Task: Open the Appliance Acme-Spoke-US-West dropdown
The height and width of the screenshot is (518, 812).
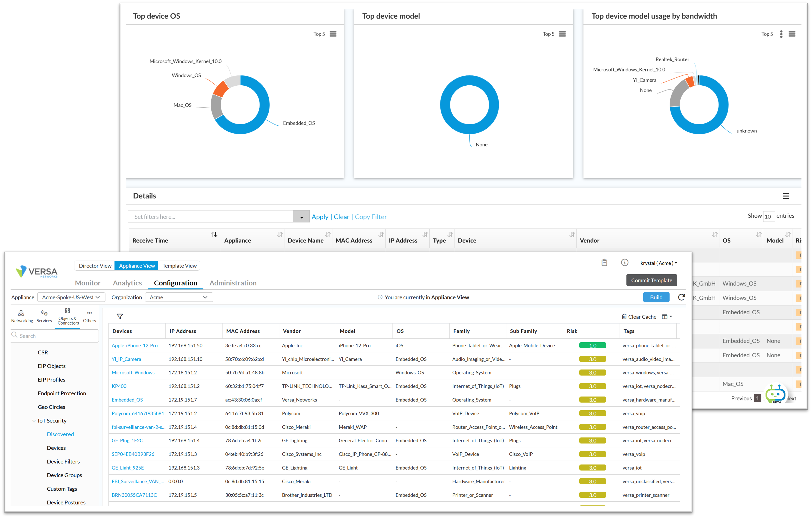Action: pos(71,297)
